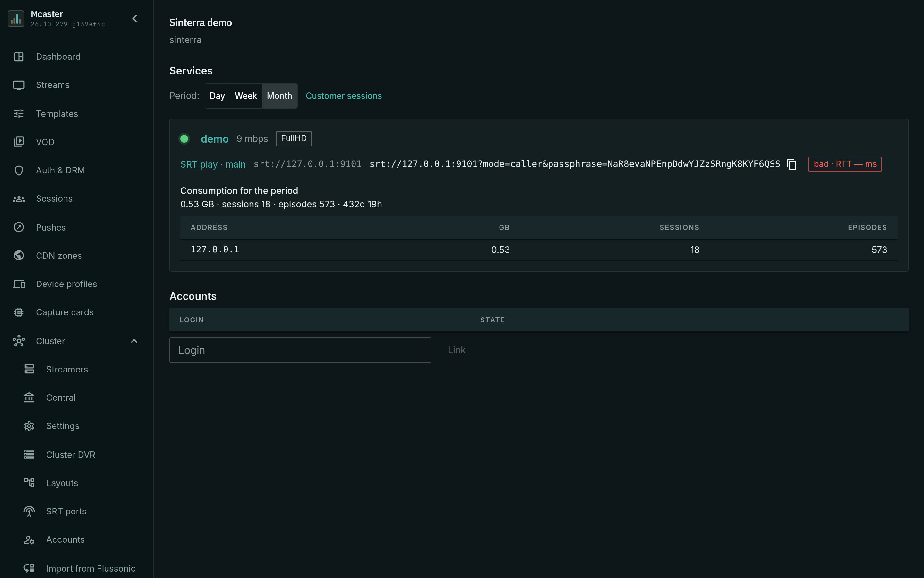Click the FullHD quality badge
The height and width of the screenshot is (578, 924).
click(294, 138)
